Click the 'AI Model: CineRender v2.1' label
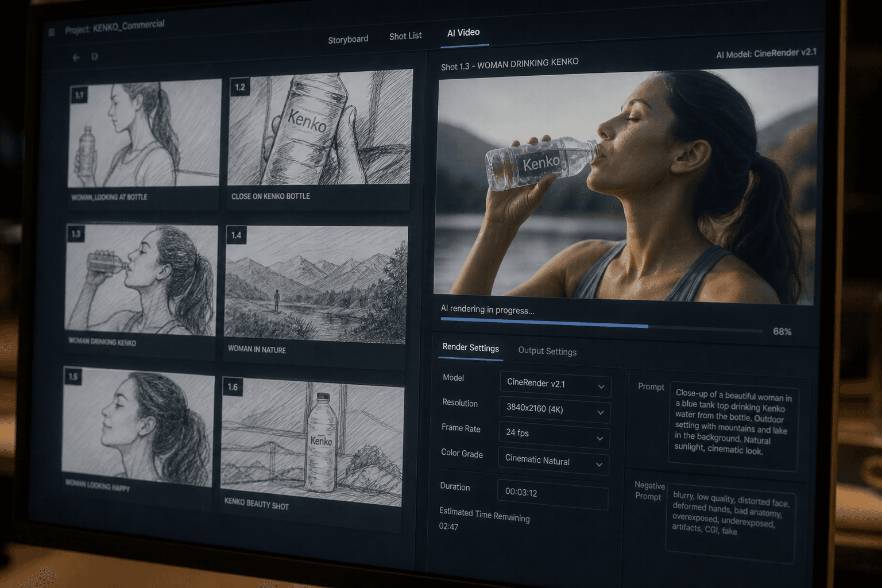This screenshot has width=882, height=588. [x=766, y=53]
